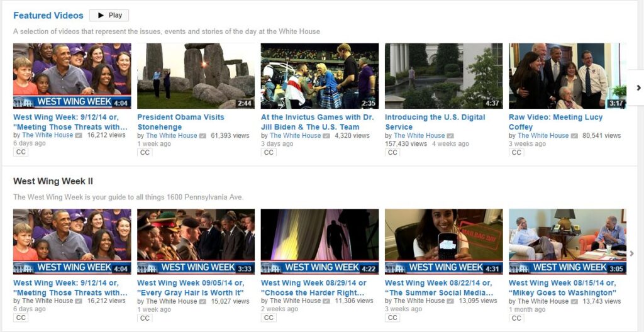This screenshot has height=332, width=644.
Task: Click the verified badge beside the Stonehenge video channel name
Action: click(203, 136)
